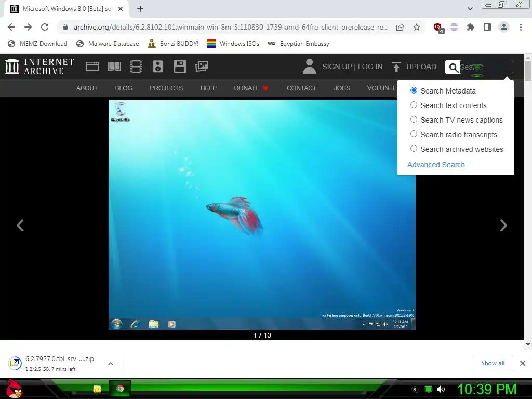Open file explorer on taskbar
The height and width of the screenshot is (399, 532).
coord(97,389)
